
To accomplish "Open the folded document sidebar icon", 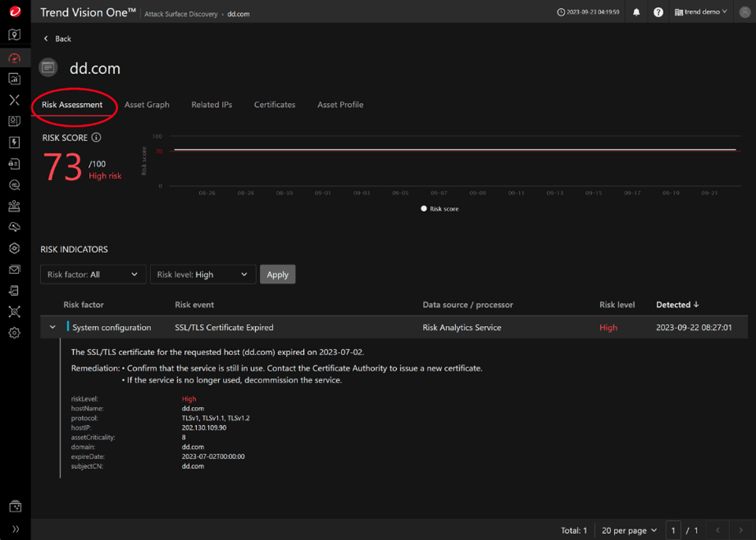I will pos(14,121).
